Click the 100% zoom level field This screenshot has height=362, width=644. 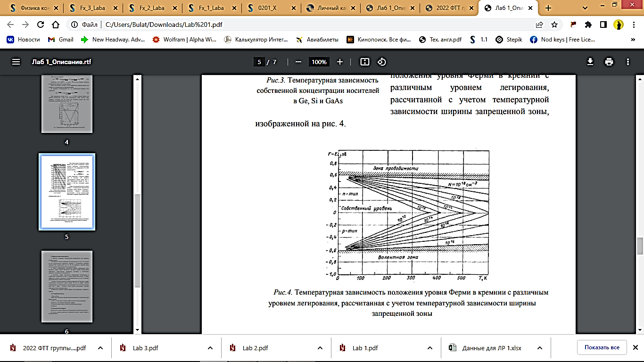[x=319, y=62]
